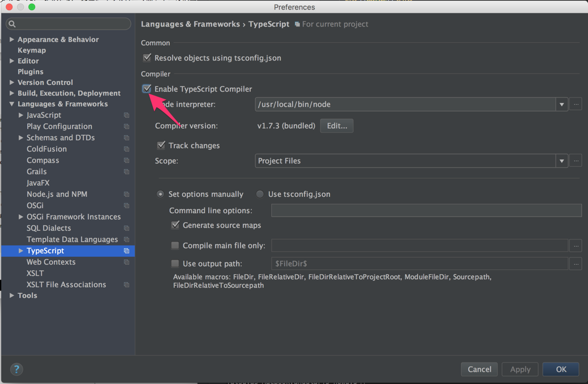This screenshot has width=588, height=384.
Task: Select Set options manually radio button
Action: pyautogui.click(x=160, y=194)
